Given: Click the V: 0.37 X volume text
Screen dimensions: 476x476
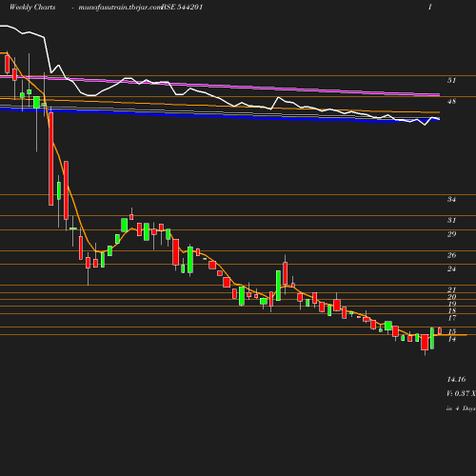Looking at the screenshot, I should 461,393.
